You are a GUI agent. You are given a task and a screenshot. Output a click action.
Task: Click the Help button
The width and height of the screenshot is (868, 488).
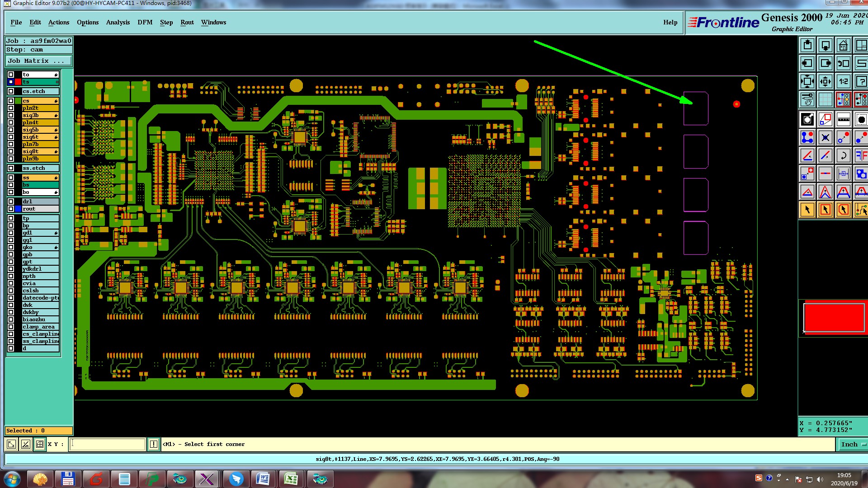point(670,22)
